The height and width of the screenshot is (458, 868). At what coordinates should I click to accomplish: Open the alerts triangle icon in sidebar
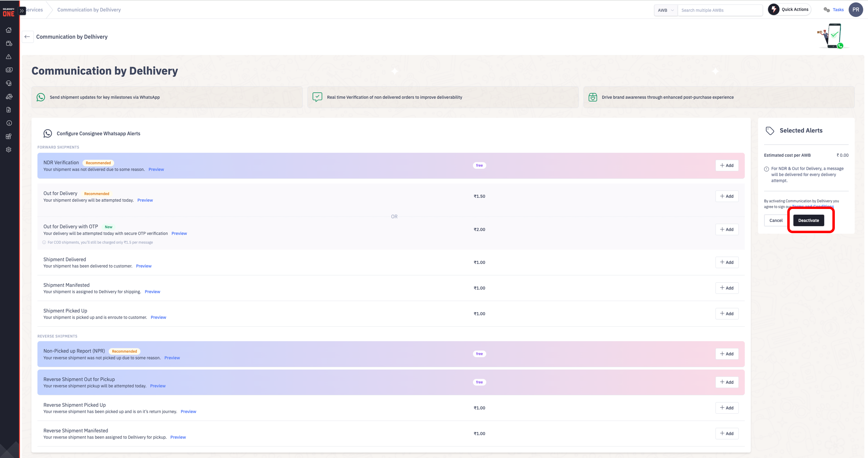click(9, 57)
